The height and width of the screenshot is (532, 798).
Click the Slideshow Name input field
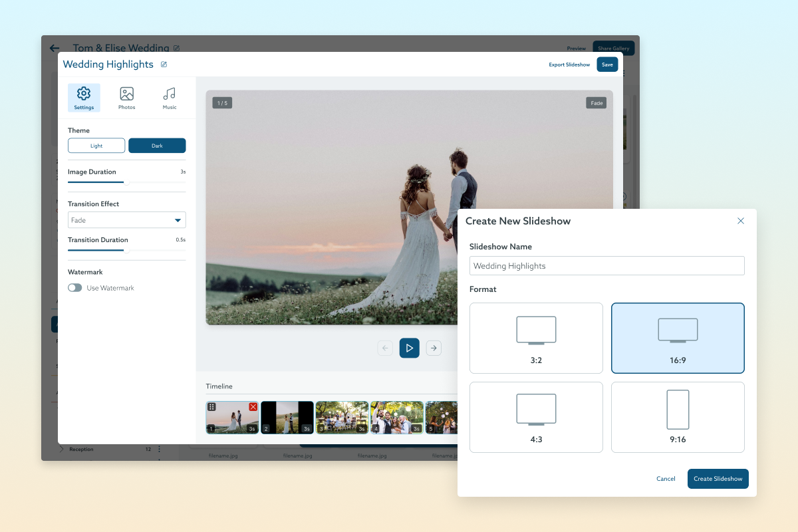click(606, 265)
